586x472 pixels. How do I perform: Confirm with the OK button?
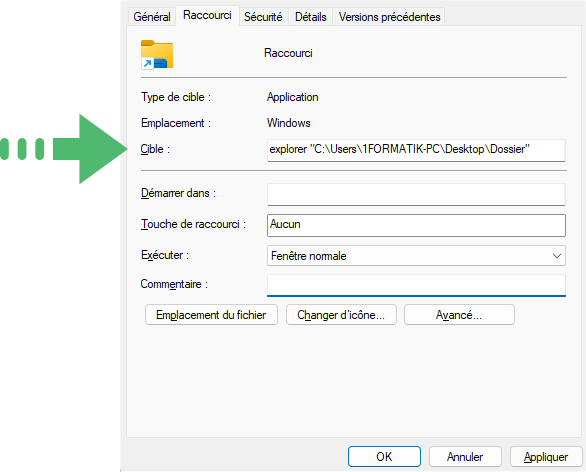(x=384, y=456)
